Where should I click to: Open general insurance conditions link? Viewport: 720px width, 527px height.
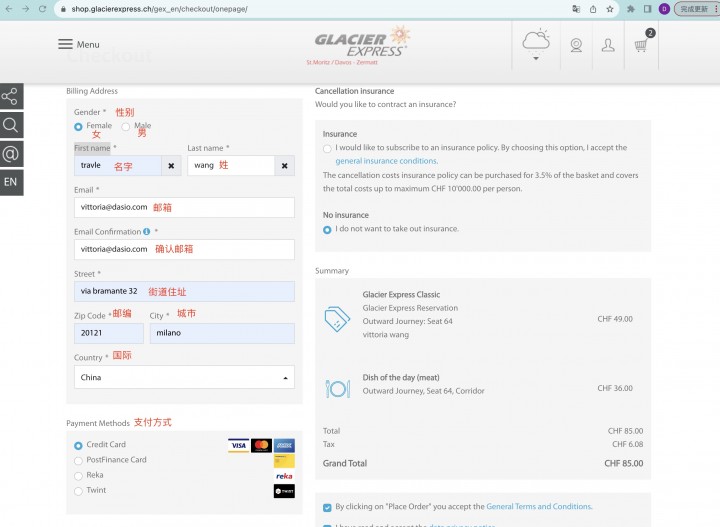coord(387,161)
